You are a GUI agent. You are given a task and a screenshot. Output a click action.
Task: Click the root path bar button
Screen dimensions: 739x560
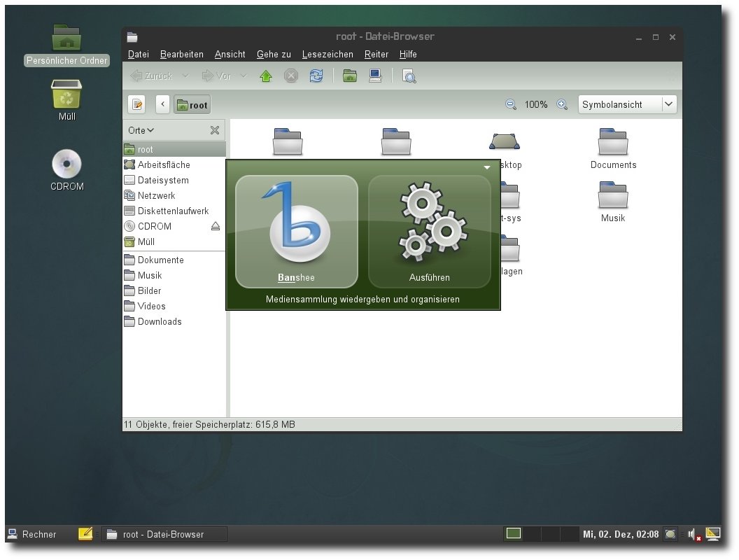click(192, 104)
